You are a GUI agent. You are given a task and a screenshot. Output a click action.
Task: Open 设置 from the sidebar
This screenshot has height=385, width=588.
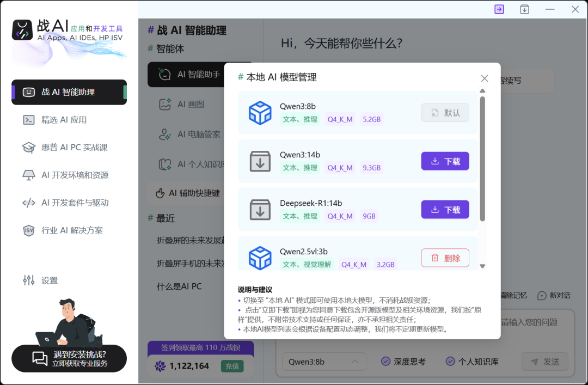(x=40, y=280)
